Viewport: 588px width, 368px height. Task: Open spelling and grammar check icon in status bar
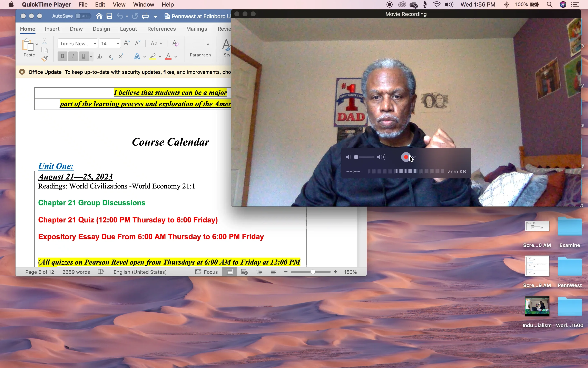(101, 272)
